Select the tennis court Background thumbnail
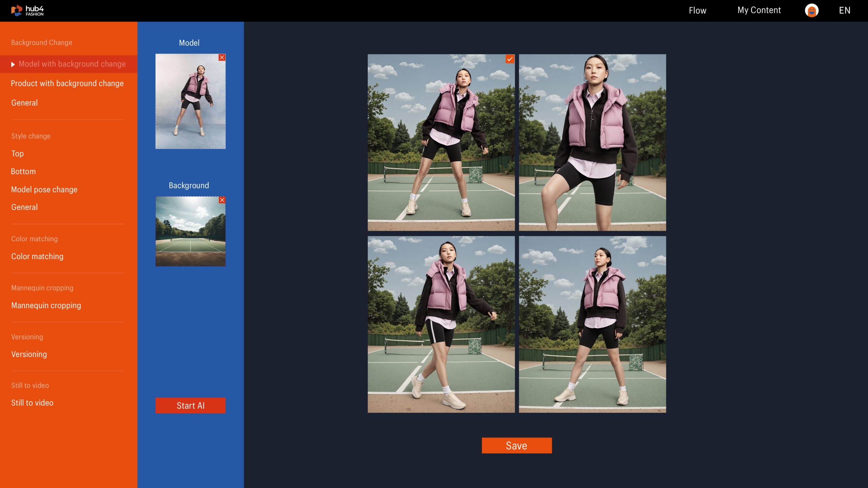Image resolution: width=868 pixels, height=488 pixels. 191,231
